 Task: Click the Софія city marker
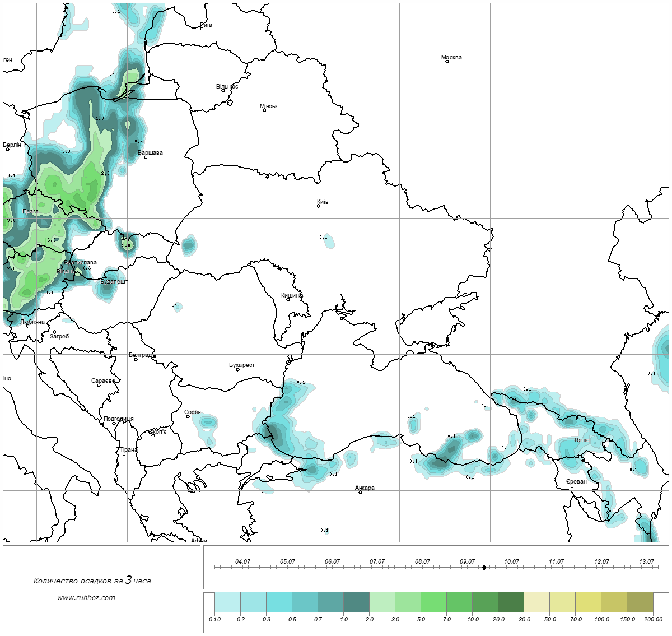[x=188, y=416]
